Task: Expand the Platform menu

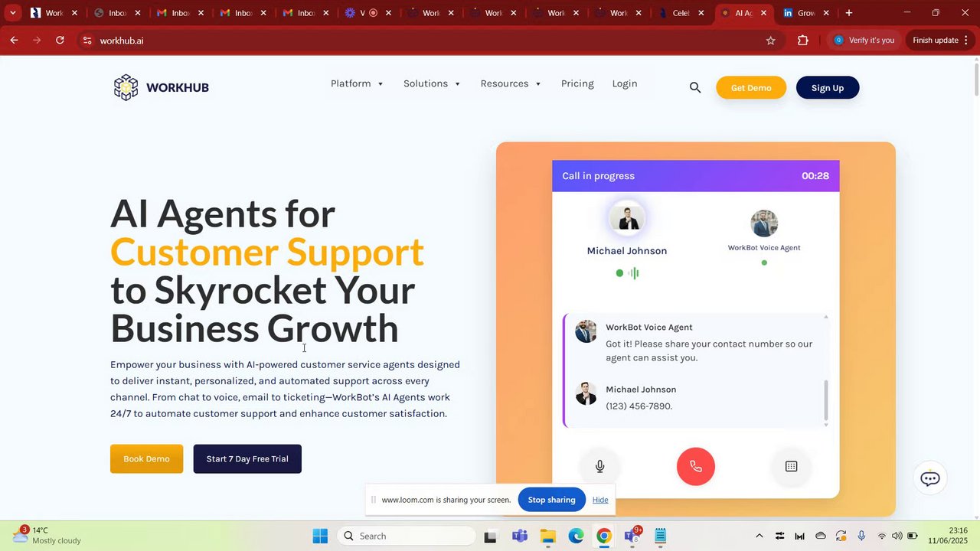Action: [x=357, y=83]
